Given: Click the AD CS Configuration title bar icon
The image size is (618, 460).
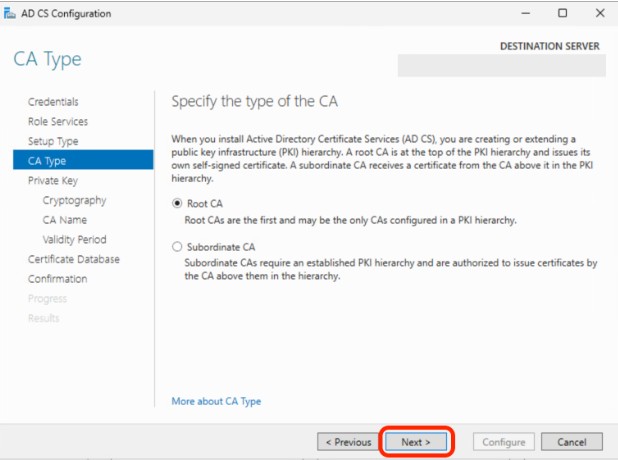Looking at the screenshot, I should pyautogui.click(x=11, y=13).
